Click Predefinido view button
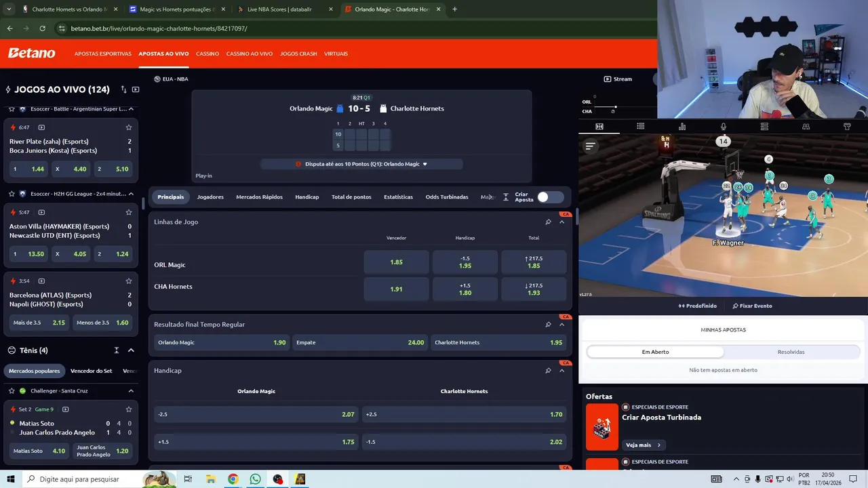This screenshot has width=868, height=488. pyautogui.click(x=697, y=306)
